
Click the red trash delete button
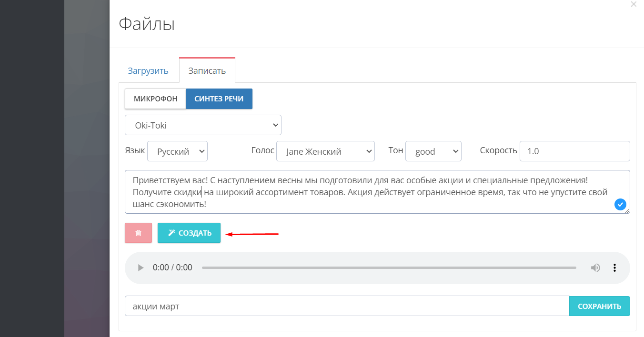point(138,233)
